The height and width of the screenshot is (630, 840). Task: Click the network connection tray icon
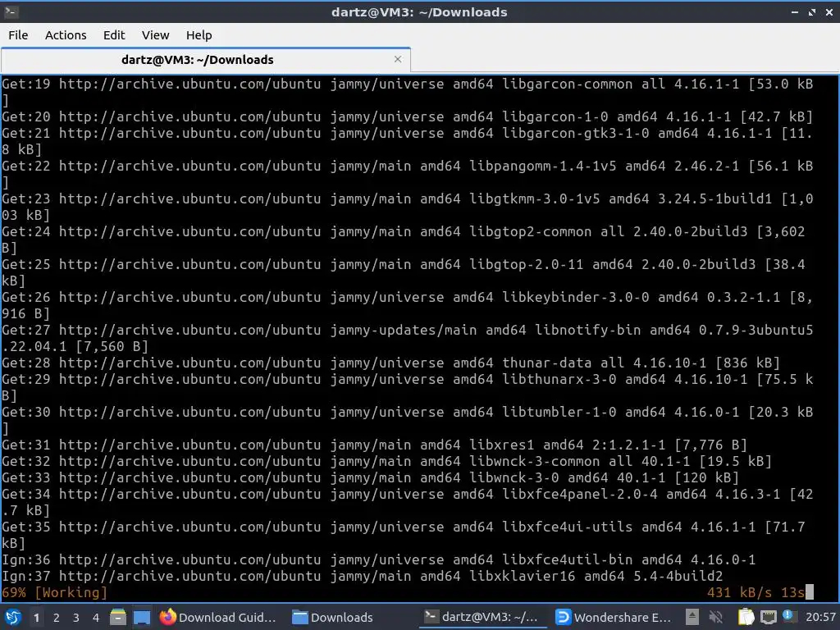click(x=768, y=617)
